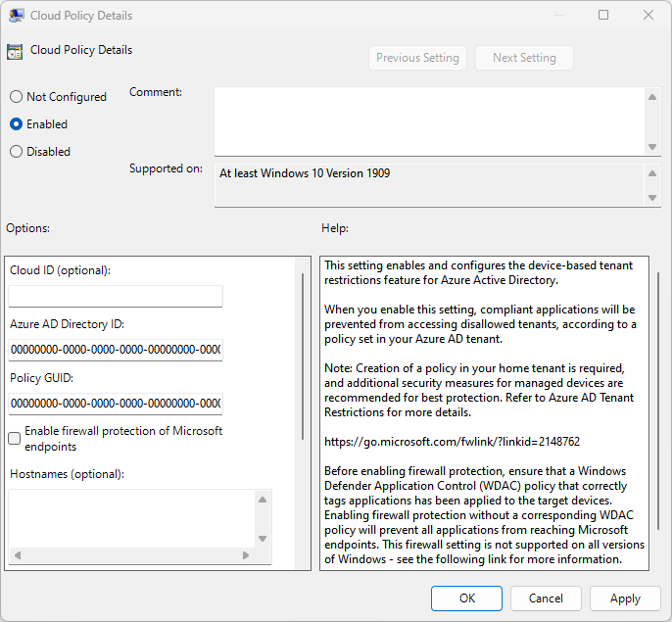The width and height of the screenshot is (672, 622).
Task: Click the policy icon beside the Cloud Policy Details heading
Action: [x=15, y=52]
